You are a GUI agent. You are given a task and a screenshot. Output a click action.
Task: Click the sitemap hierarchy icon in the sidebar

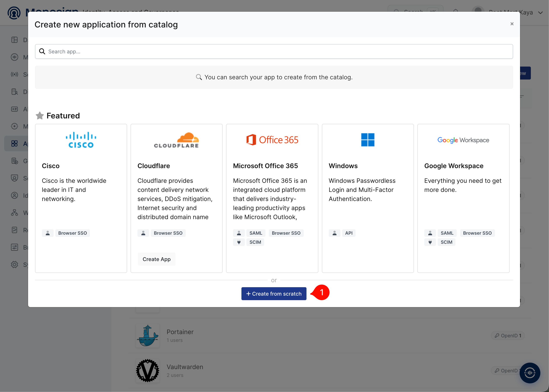(x=14, y=213)
